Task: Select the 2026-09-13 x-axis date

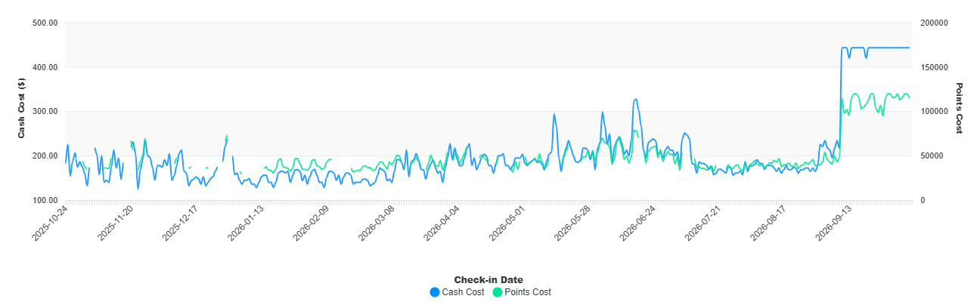Action: (x=833, y=223)
